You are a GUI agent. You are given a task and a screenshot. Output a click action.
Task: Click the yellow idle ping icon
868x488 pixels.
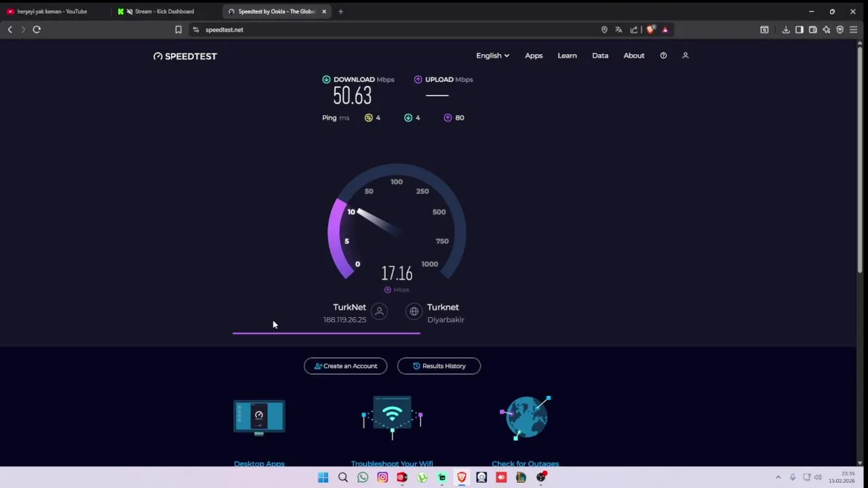pyautogui.click(x=369, y=118)
